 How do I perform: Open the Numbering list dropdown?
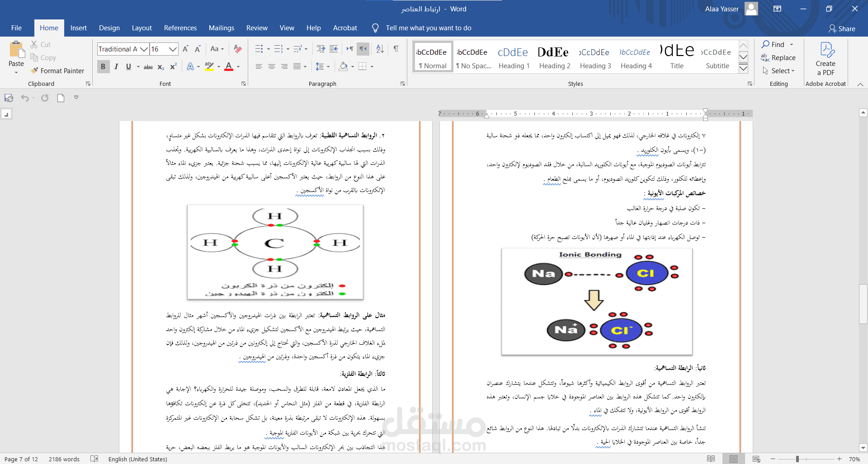[x=288, y=49]
